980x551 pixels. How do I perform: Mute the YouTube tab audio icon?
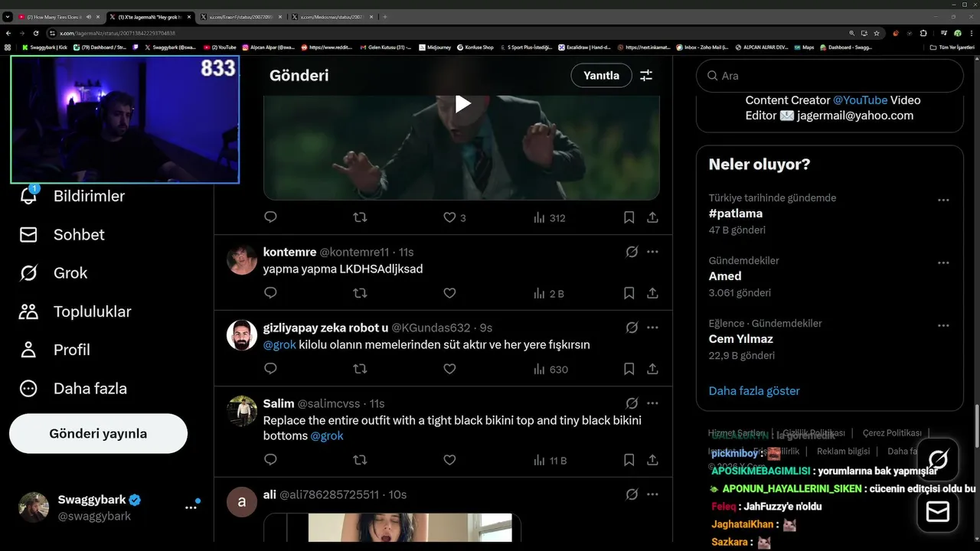(89, 17)
